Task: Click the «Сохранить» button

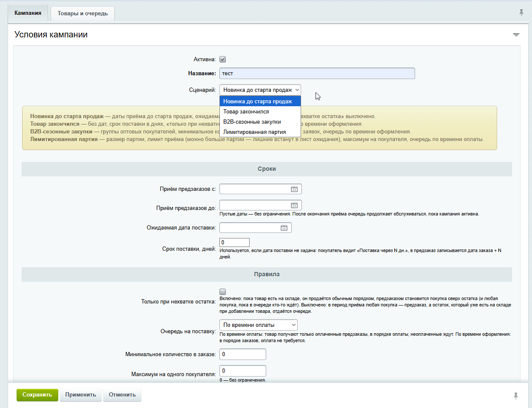Action: (37, 395)
